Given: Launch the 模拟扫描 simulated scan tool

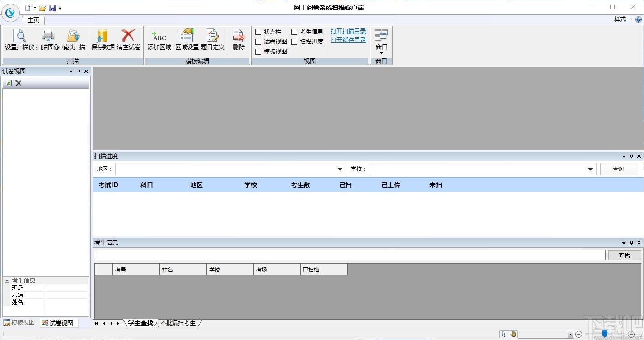Looking at the screenshot, I should point(74,40).
